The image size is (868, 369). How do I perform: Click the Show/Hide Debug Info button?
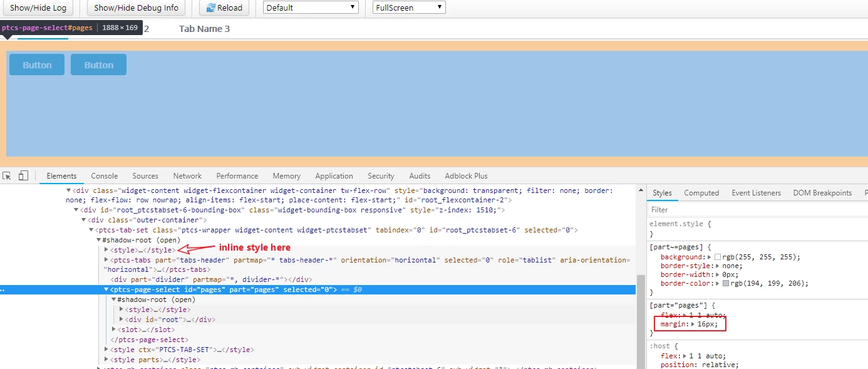(136, 8)
